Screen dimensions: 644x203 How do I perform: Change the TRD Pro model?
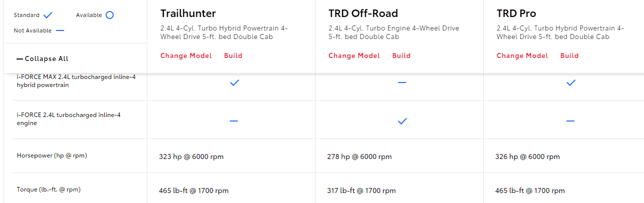click(x=522, y=55)
